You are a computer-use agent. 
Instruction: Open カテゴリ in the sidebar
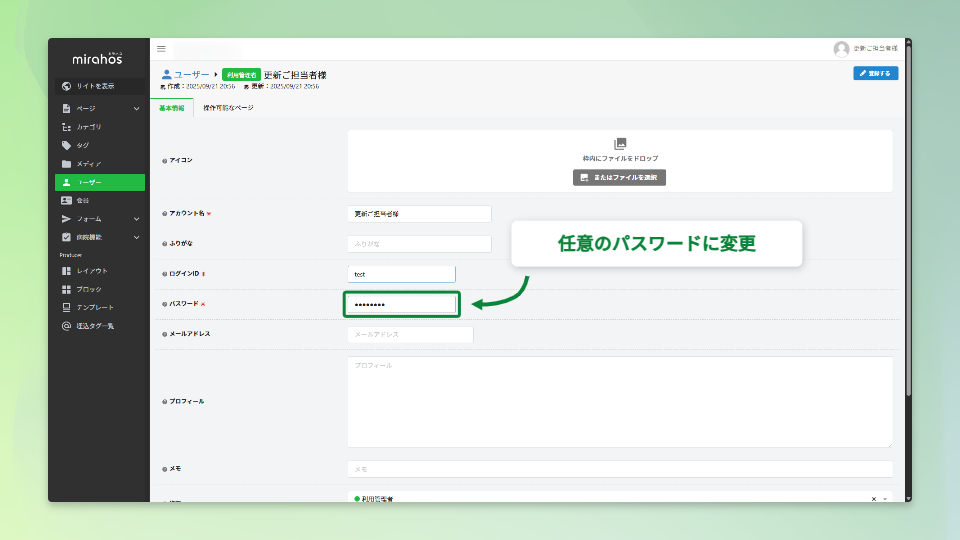pyautogui.click(x=89, y=127)
